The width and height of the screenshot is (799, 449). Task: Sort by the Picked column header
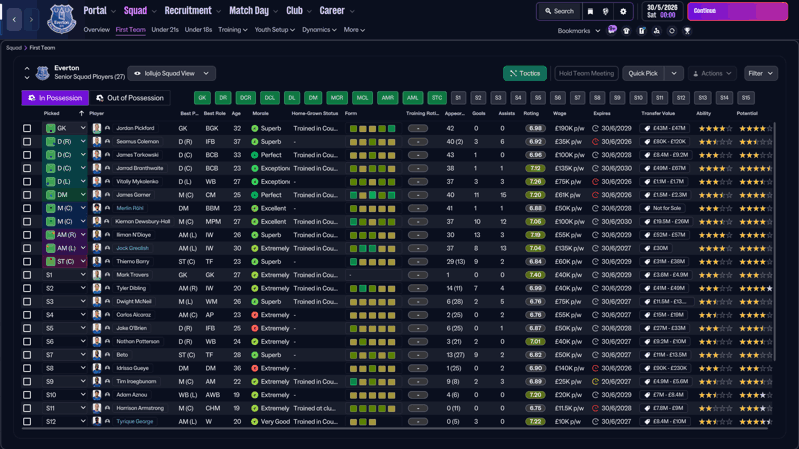point(51,113)
